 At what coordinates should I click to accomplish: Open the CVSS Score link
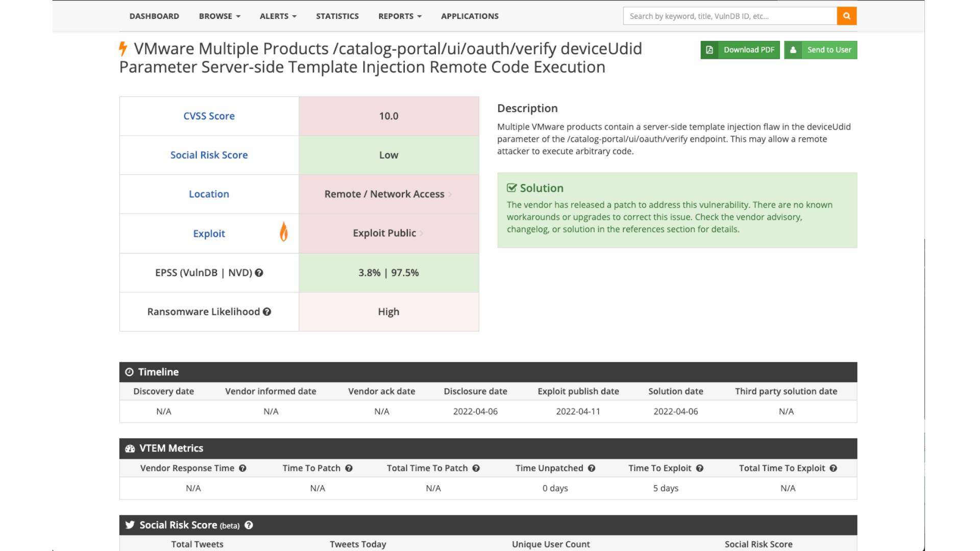[x=209, y=116]
